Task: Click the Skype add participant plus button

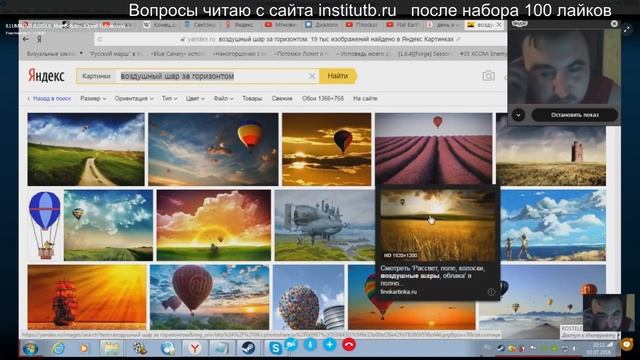Action: [329, 344]
